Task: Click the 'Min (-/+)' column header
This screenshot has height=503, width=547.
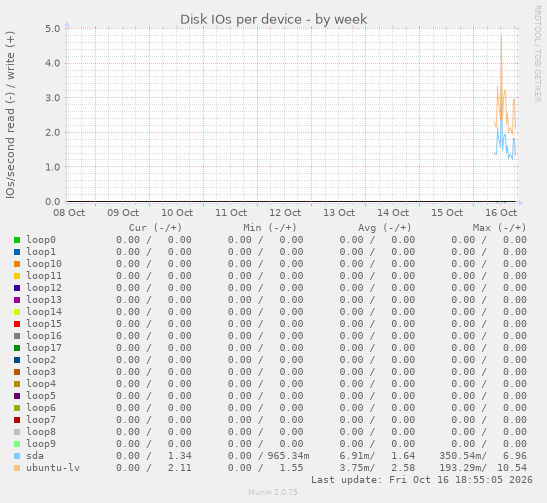Action: (x=270, y=228)
